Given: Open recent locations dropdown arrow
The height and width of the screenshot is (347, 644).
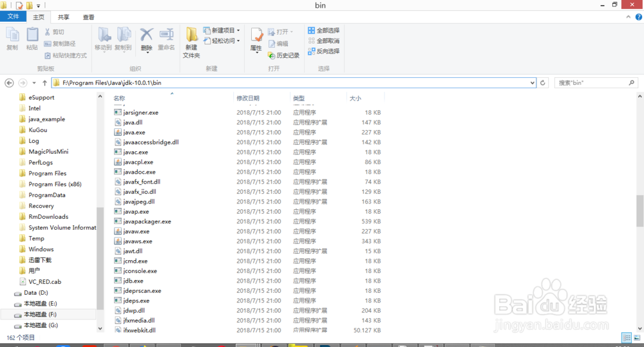Looking at the screenshot, I should 34,83.
